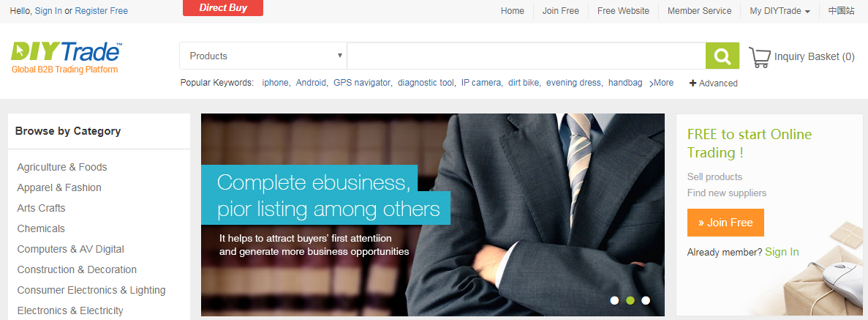Open the Inquiry Basket cart icon
The height and width of the screenshot is (320, 868).
760,56
